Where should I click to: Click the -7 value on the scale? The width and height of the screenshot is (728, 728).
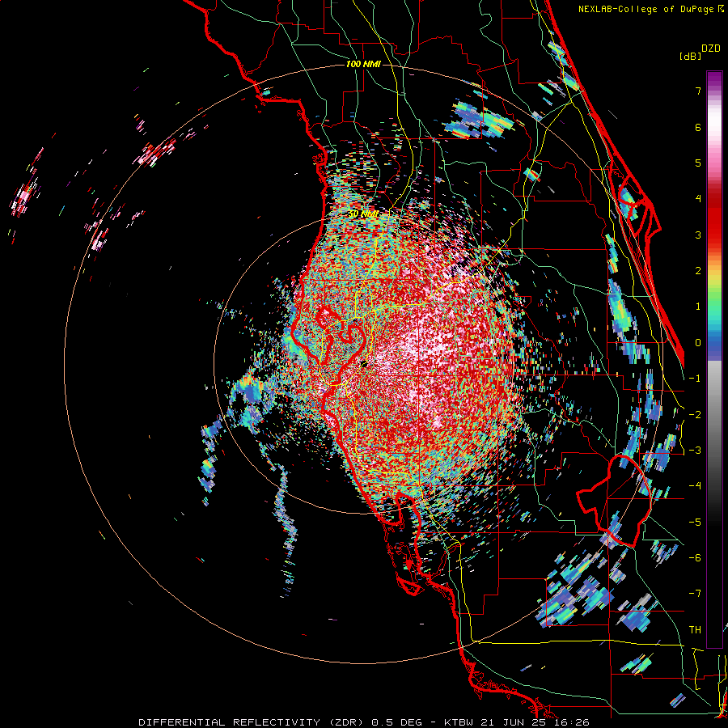(x=695, y=594)
